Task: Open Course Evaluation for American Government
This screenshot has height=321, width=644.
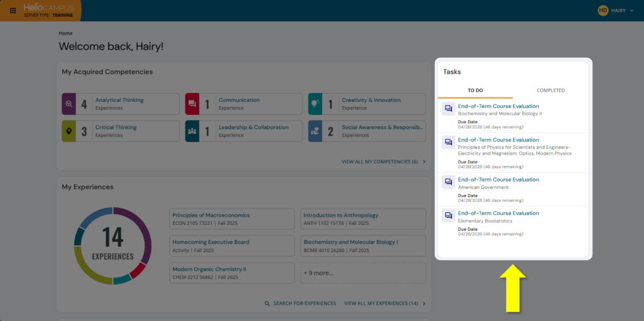Action: 499,180
